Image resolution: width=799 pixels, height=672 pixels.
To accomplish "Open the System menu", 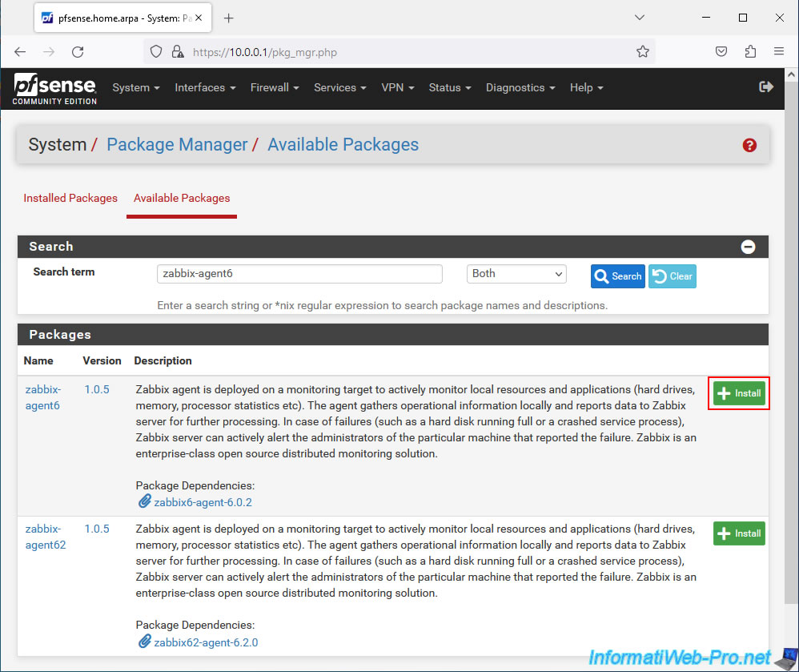I will tap(136, 87).
